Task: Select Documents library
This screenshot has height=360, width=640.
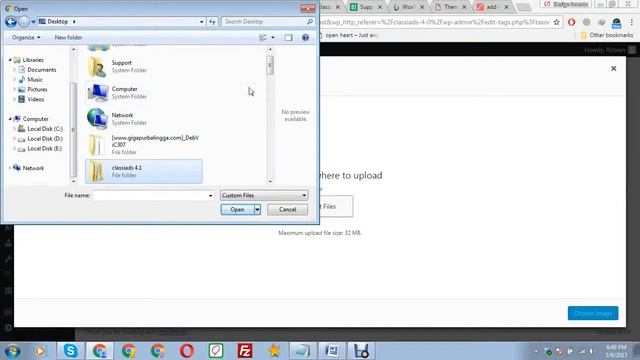Action: [x=42, y=70]
